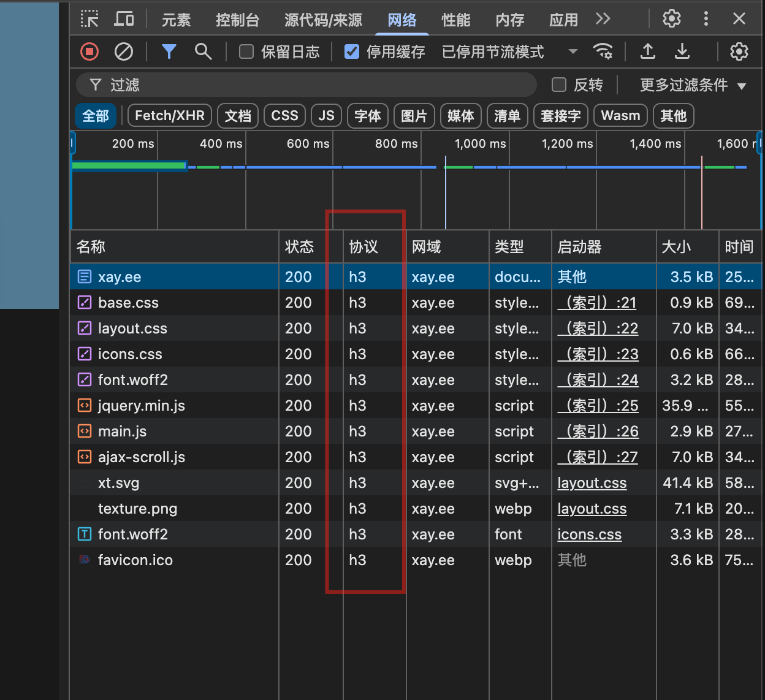Open icons.css initiator link
The height and width of the screenshot is (700, 765).
589,535
